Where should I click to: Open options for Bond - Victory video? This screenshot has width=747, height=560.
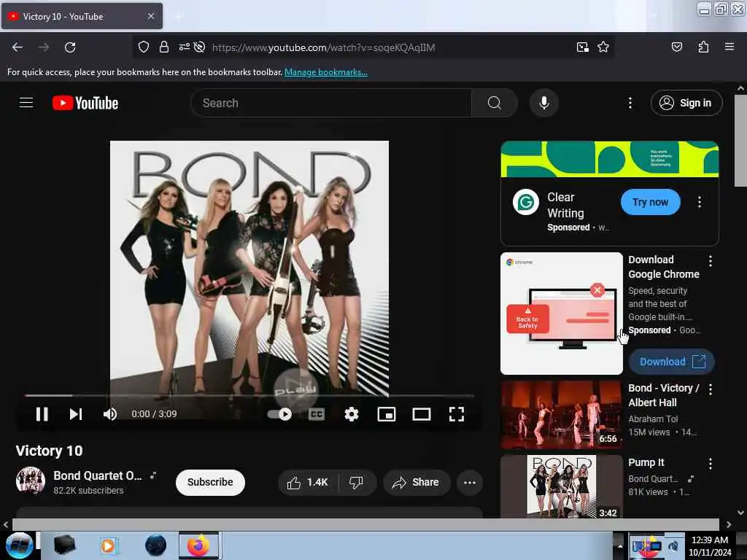pyautogui.click(x=710, y=389)
